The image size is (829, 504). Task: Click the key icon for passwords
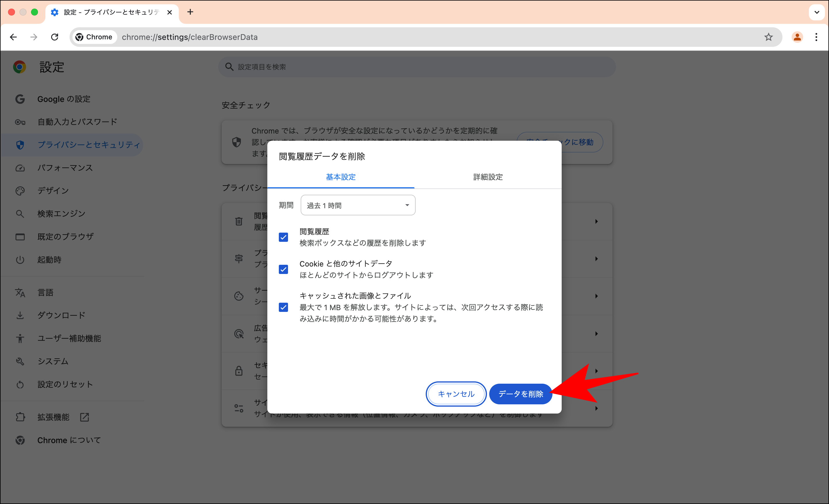coord(20,122)
